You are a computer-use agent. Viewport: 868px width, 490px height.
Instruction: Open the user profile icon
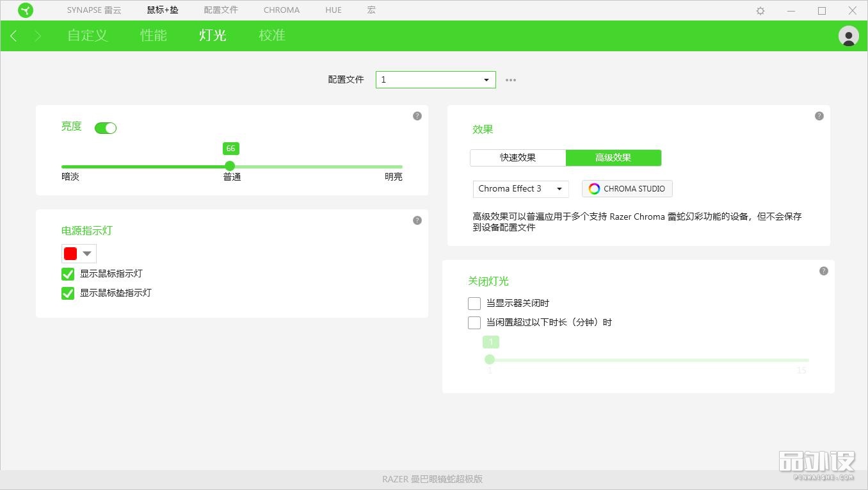pos(848,36)
